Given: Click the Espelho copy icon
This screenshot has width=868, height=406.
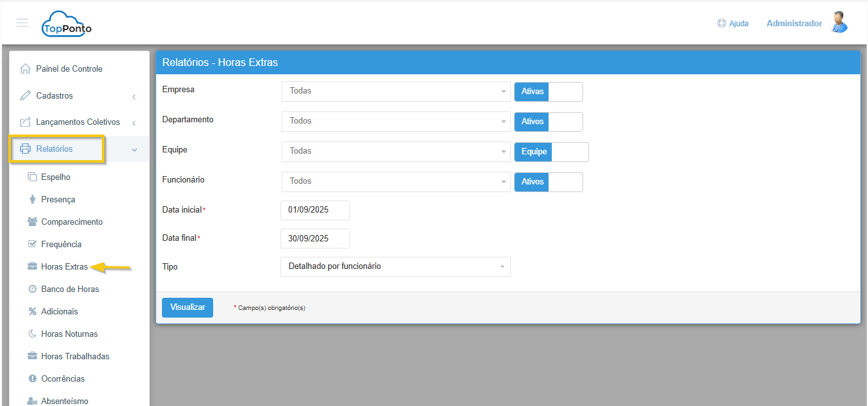Looking at the screenshot, I should pos(33,177).
